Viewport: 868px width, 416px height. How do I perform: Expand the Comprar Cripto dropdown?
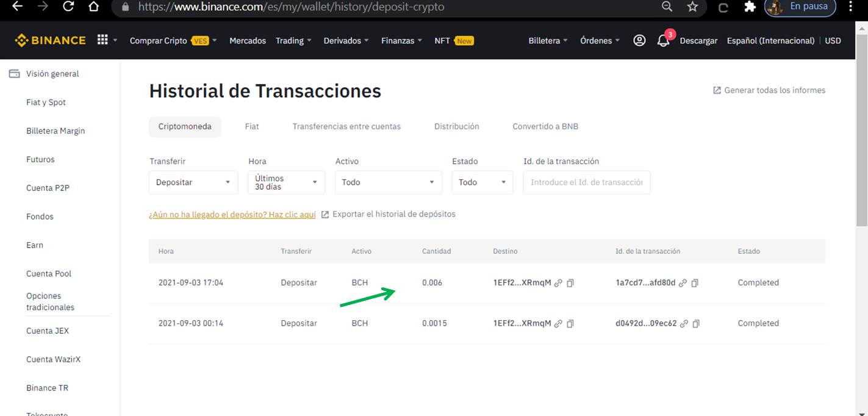(x=173, y=41)
